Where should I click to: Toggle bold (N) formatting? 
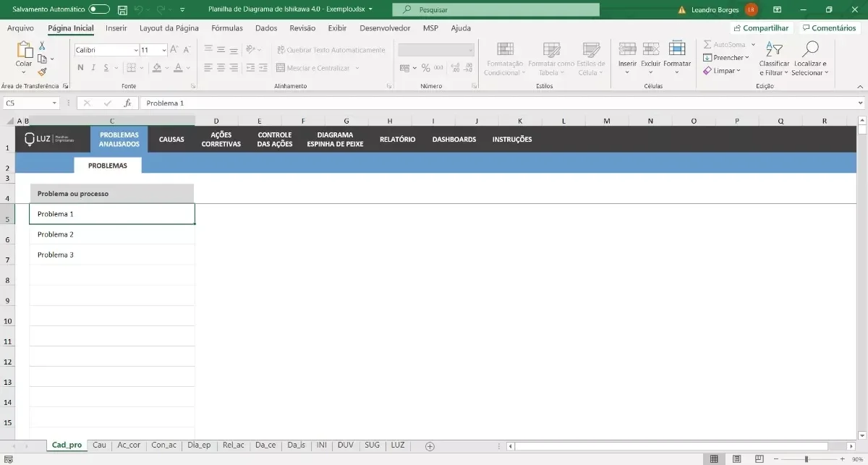(x=80, y=68)
